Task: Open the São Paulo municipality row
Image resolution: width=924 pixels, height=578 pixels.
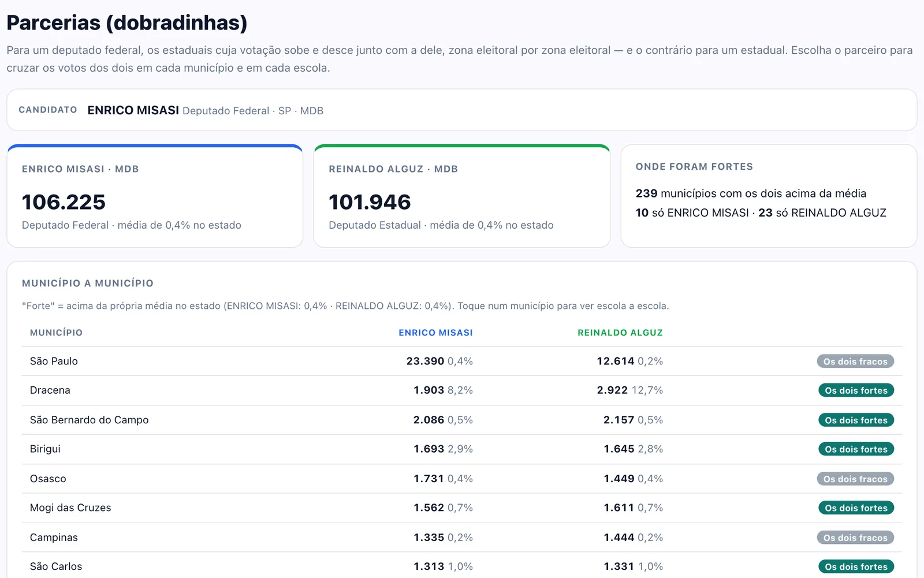Action: (x=461, y=361)
